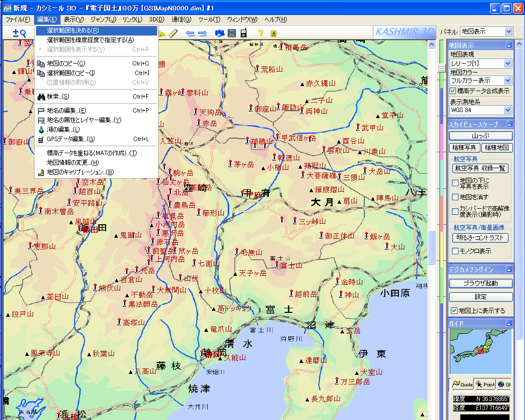Choose 標高データを重ねる(MATの作成) entry
The image size is (525, 420).
click(97, 153)
